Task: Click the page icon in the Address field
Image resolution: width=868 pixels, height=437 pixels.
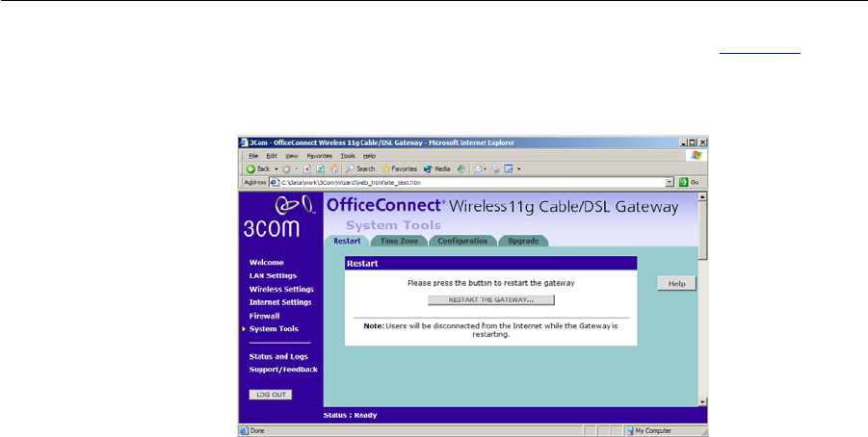Action: tap(275, 182)
